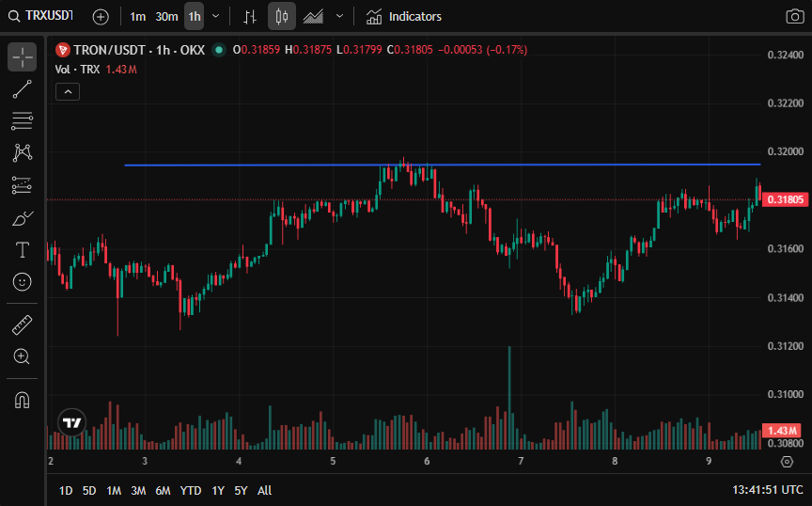
Task: Click the 0.31400 price axis label
Action: click(x=785, y=297)
